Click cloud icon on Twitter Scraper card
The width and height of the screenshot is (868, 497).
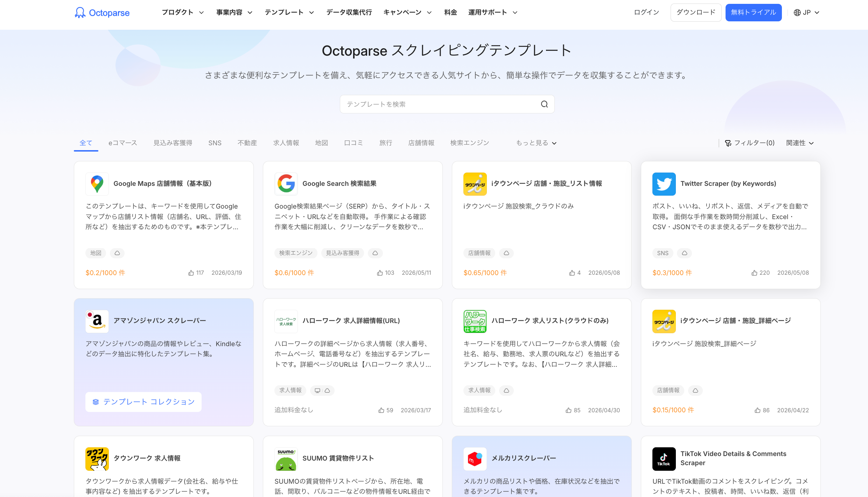(684, 253)
